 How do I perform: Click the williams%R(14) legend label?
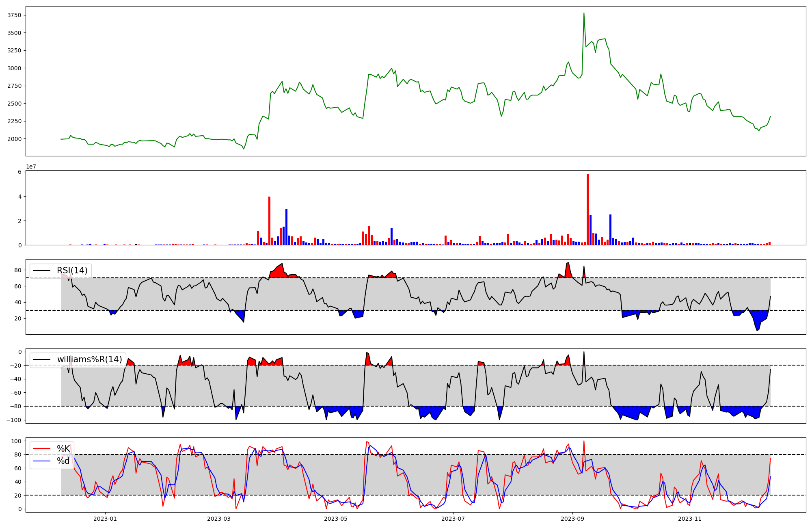point(89,359)
